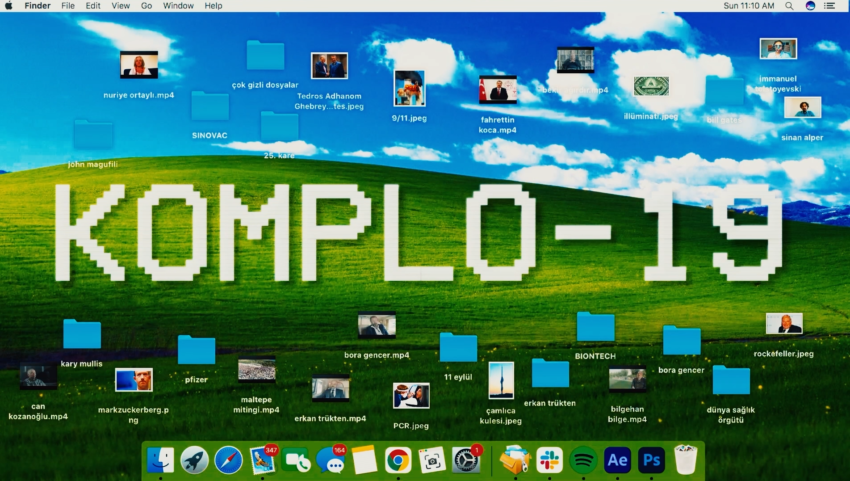Image resolution: width=850 pixels, height=481 pixels.
Task: Click the Trash icon in dock
Action: coord(685,460)
